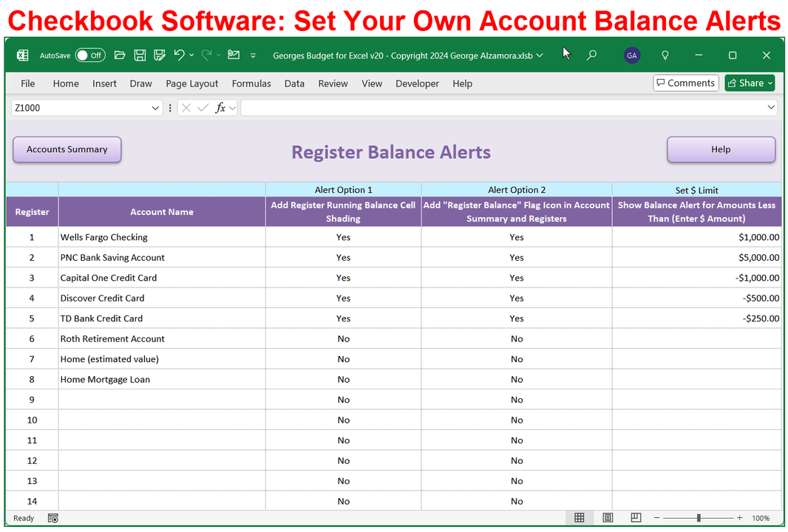Switch to the Formulas ribbon tab
788x532 pixels.
251,83
